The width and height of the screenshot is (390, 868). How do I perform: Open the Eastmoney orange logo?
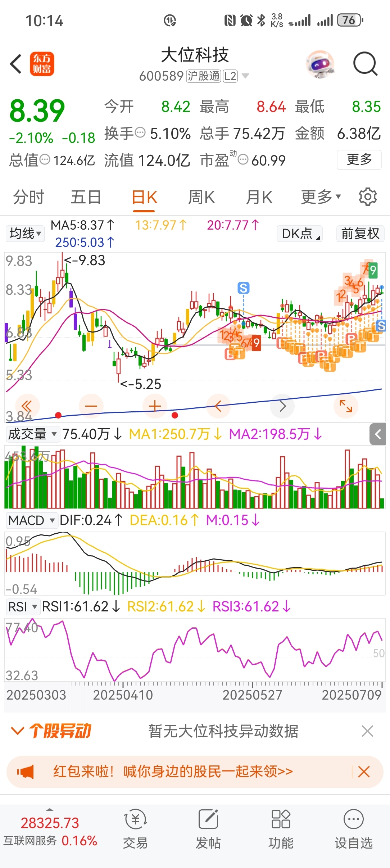click(x=42, y=64)
